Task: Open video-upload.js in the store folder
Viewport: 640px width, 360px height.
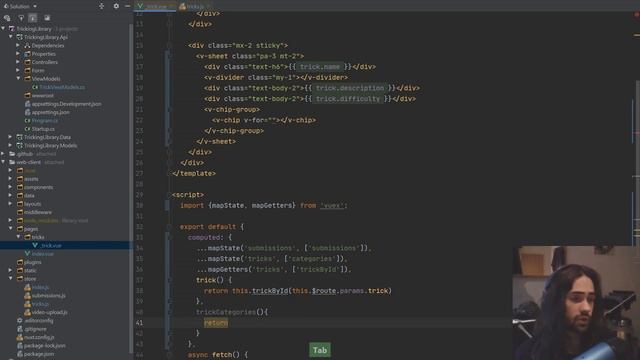Action: [x=49, y=312]
